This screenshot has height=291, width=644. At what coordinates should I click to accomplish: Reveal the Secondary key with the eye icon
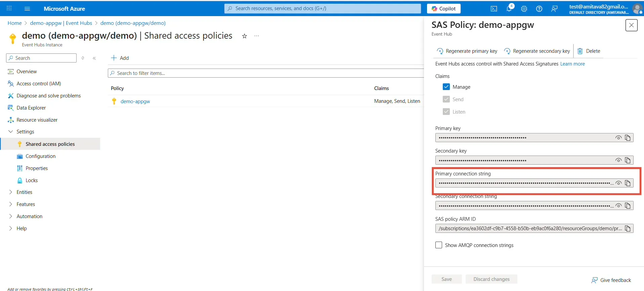tap(618, 160)
